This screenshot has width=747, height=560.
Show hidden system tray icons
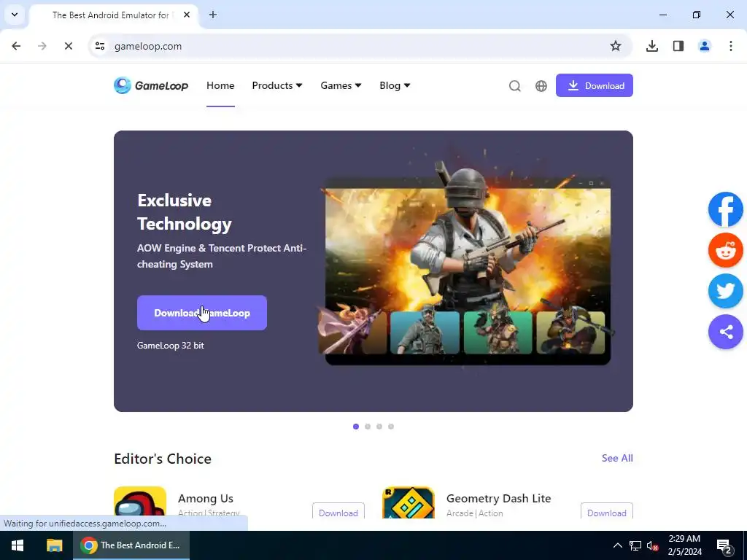point(617,545)
